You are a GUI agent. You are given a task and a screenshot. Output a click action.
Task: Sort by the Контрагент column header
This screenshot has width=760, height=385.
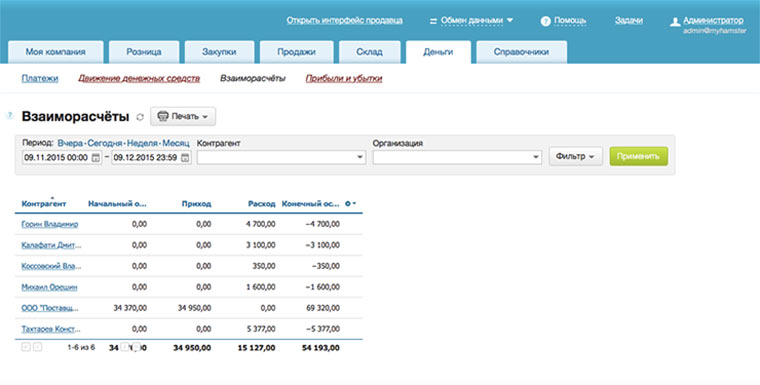tap(44, 204)
